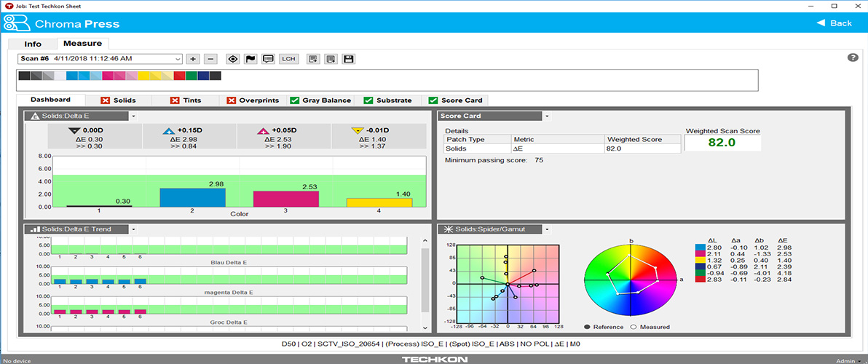Open the Tints tab

[186, 100]
